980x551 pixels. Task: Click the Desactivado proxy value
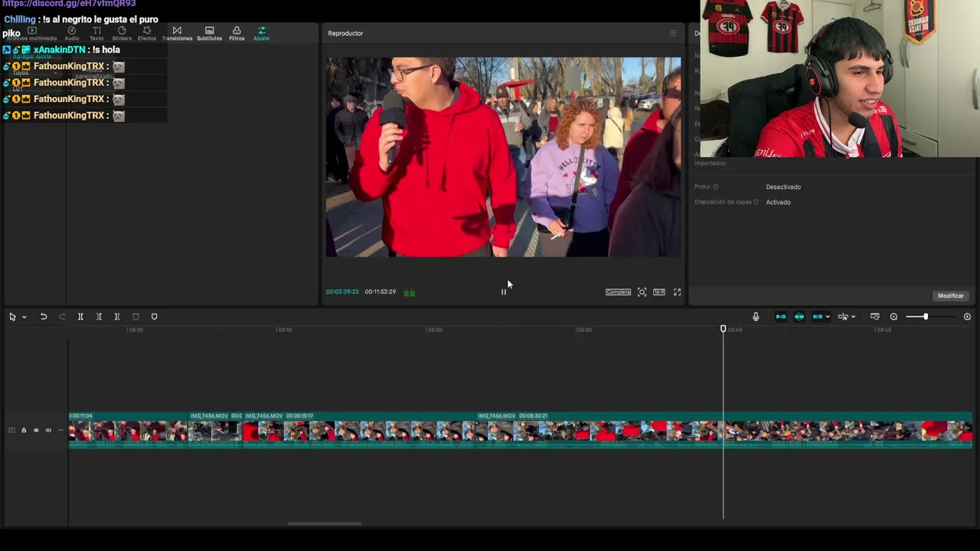(x=783, y=187)
